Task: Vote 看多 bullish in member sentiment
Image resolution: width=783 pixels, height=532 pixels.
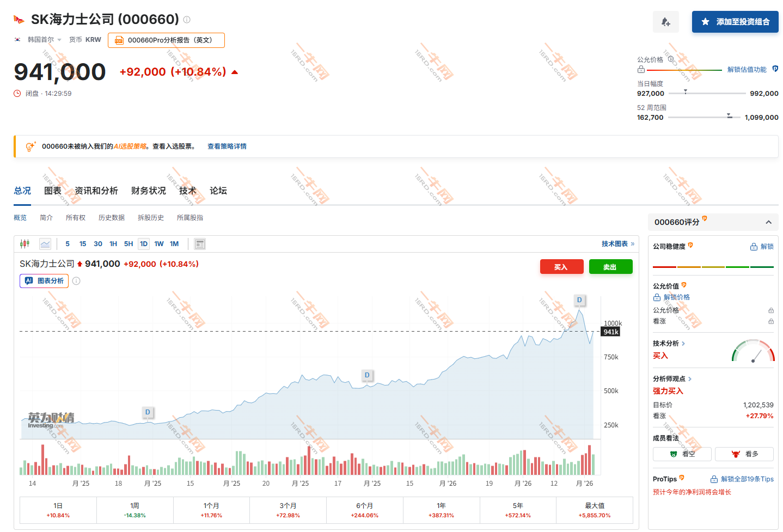Action: click(744, 454)
